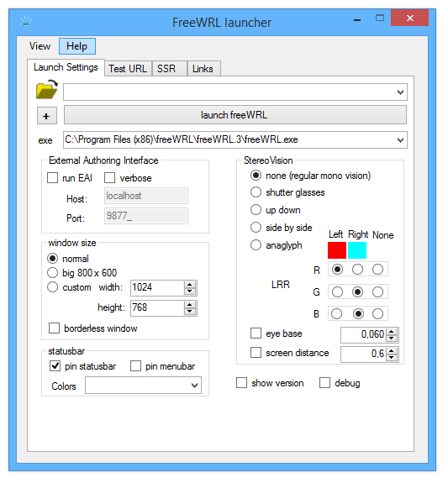Viewport: 448px width, 483px height.
Task: Enable the run EAI checkbox
Action: pos(52,178)
